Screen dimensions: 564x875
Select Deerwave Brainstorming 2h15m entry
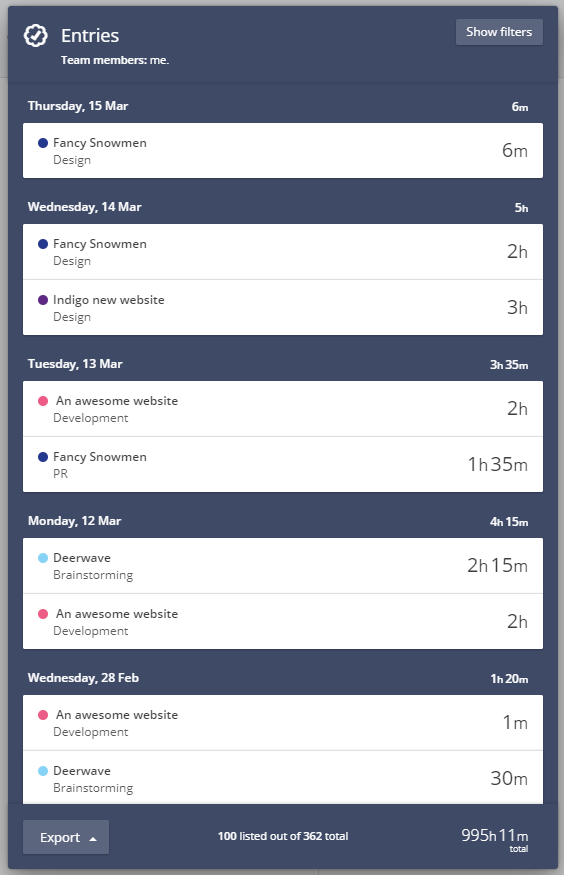(x=283, y=566)
